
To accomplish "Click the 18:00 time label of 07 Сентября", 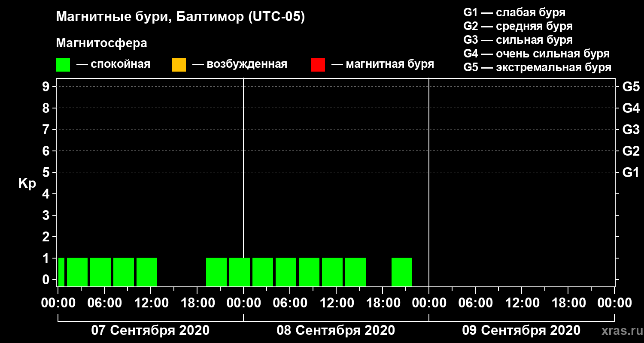I will pyautogui.click(x=197, y=303).
